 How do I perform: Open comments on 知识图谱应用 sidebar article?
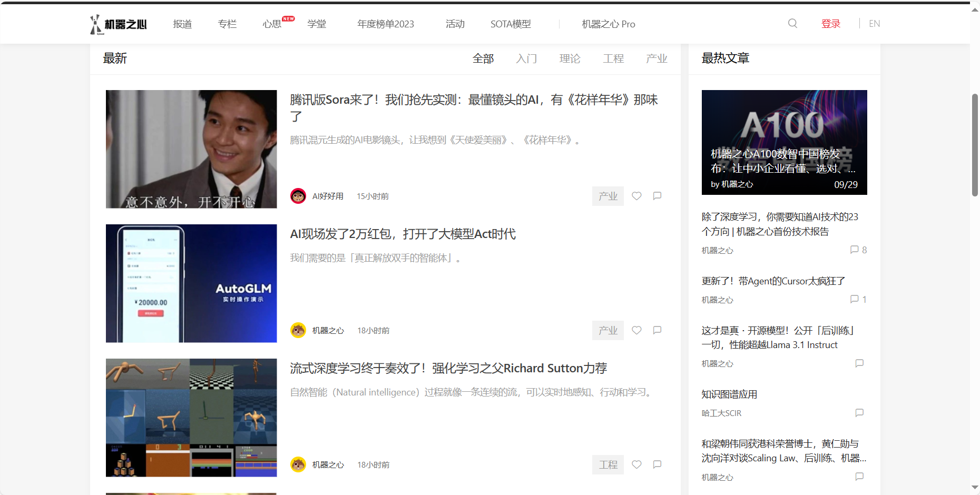point(859,413)
